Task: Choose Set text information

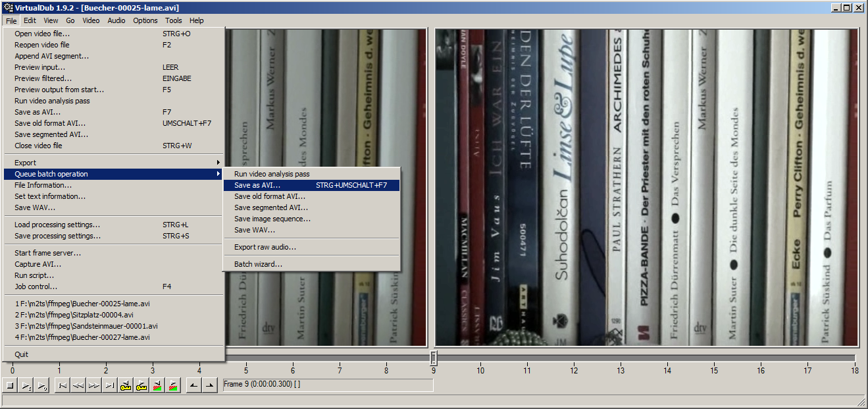Action: coord(114,196)
